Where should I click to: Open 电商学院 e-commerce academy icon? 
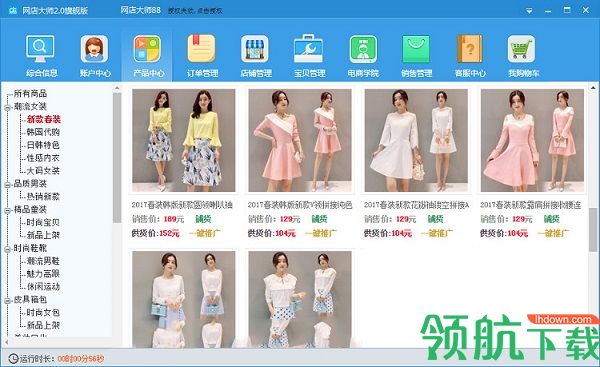point(363,49)
